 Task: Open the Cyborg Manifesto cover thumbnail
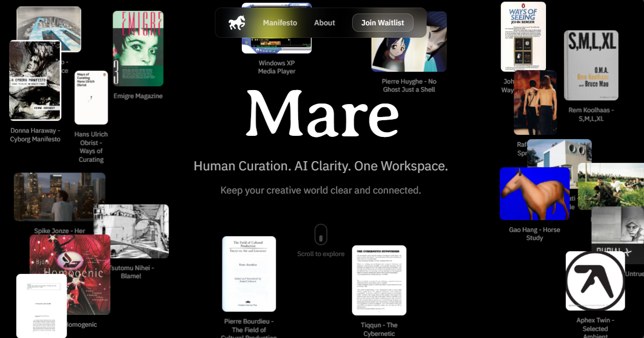click(x=36, y=80)
